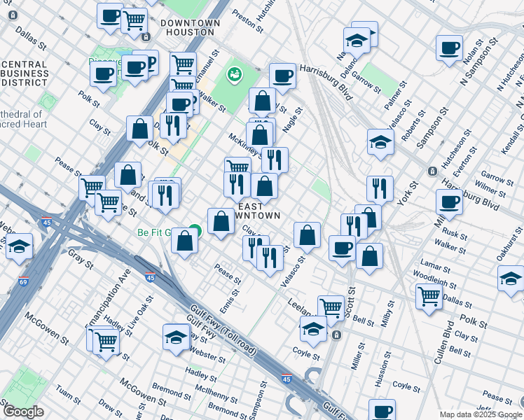
Task: Click the Tuam St label
Action: point(68,395)
